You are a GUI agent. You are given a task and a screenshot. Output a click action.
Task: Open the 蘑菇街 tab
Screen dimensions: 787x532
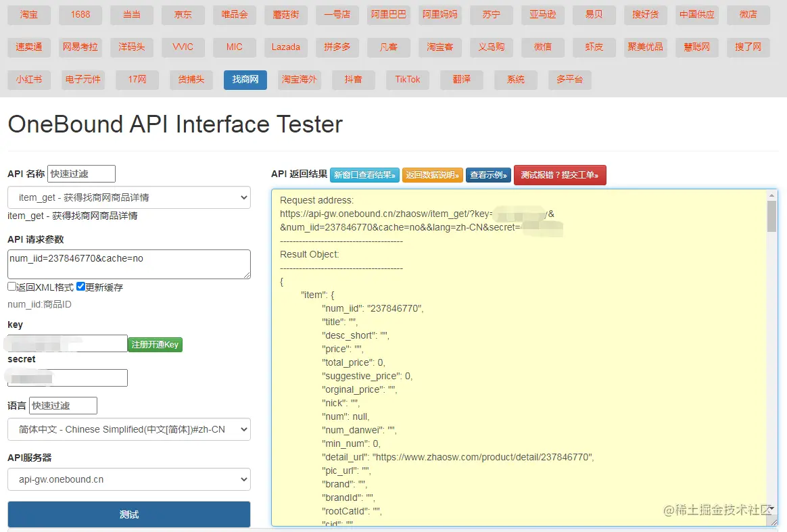pos(286,15)
